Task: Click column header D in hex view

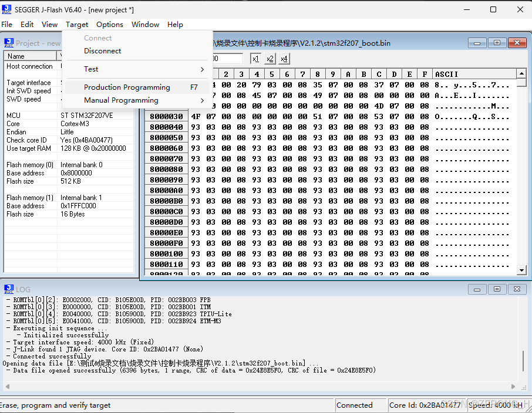Action: pos(394,74)
